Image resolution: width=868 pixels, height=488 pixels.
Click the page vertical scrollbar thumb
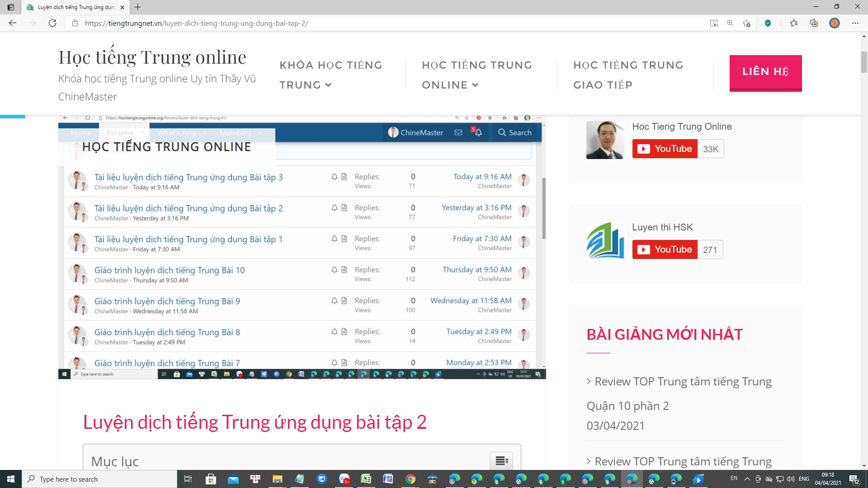864,62
